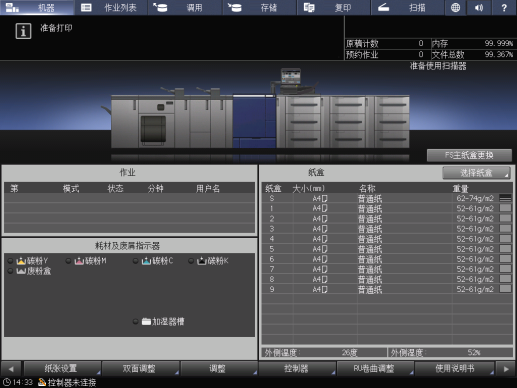Click the 废粉盒 waste toner box icon
The image size is (517, 388).
[x=21, y=271]
